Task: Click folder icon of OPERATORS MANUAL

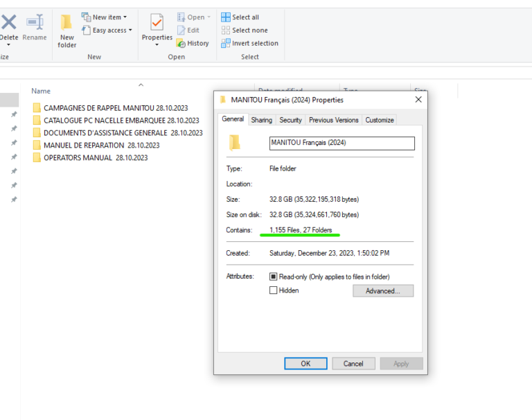Action: pos(37,157)
